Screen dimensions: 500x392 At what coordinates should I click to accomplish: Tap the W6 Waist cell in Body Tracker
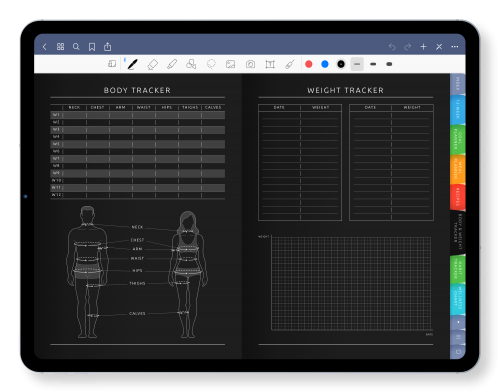(x=144, y=151)
